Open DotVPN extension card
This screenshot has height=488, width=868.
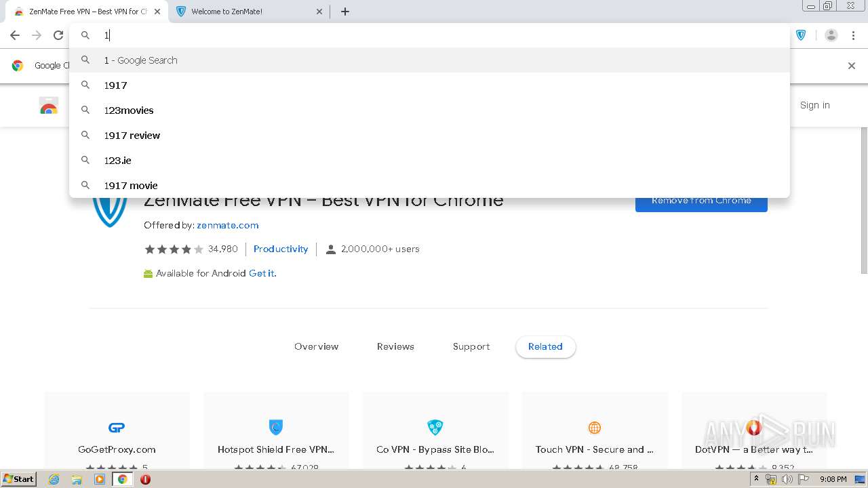coord(754,430)
